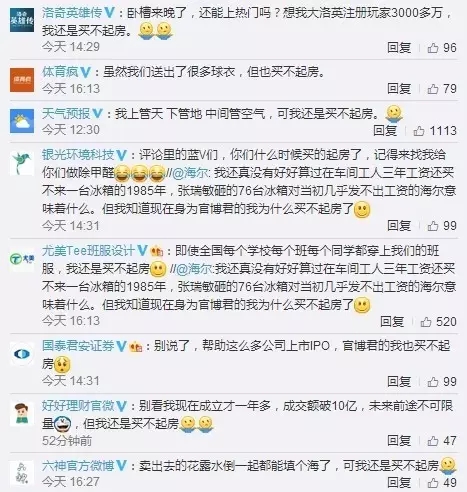
Task: Open 天气预报 avatar with cloud icon
Action: point(22,121)
